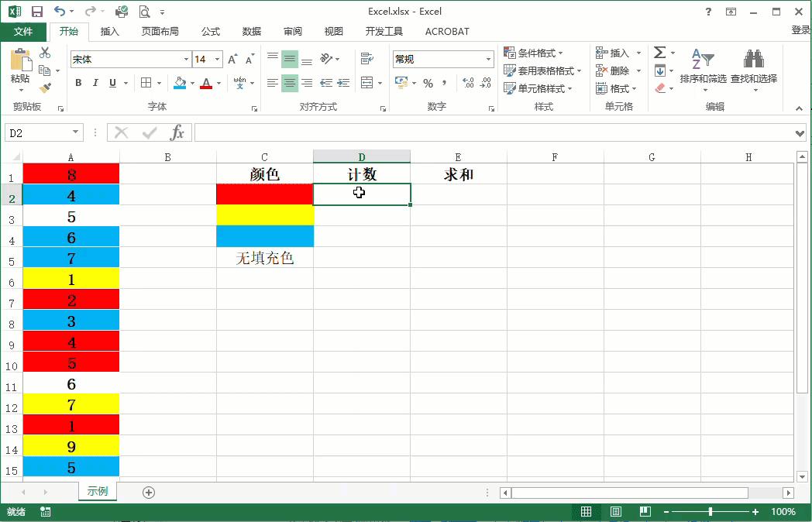The image size is (812, 522).
Task: Switch to the 插入 ribbon tab
Action: point(108,32)
